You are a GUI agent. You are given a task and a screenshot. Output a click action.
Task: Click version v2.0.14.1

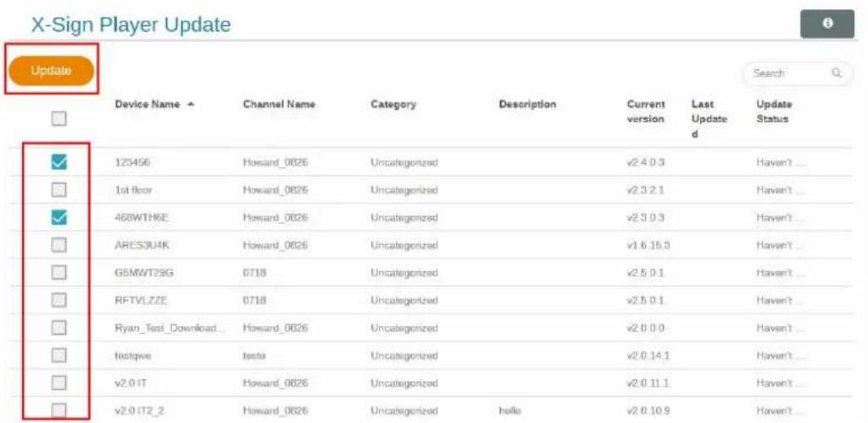pyautogui.click(x=648, y=355)
